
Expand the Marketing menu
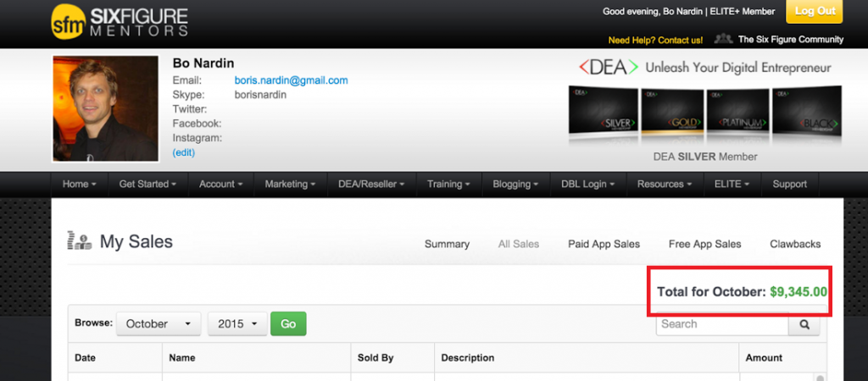[x=291, y=184]
